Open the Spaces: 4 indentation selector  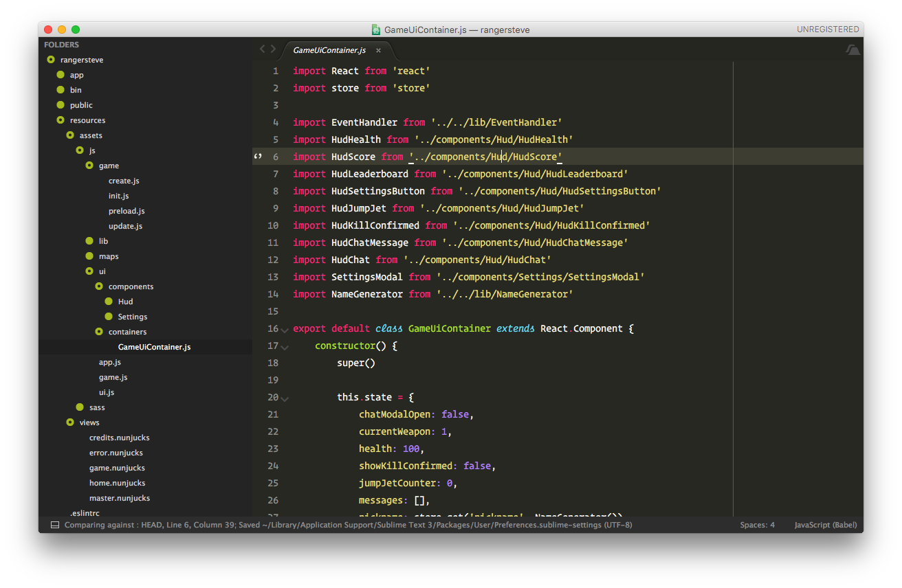757,525
